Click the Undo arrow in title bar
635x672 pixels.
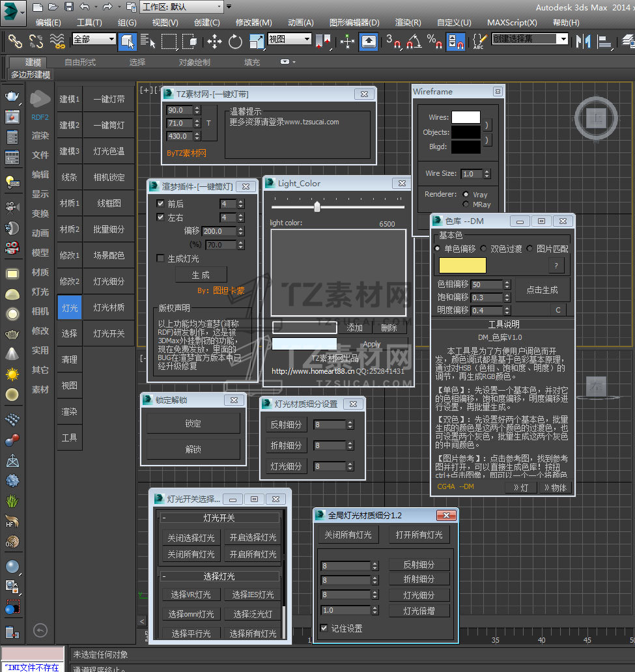pos(85,7)
